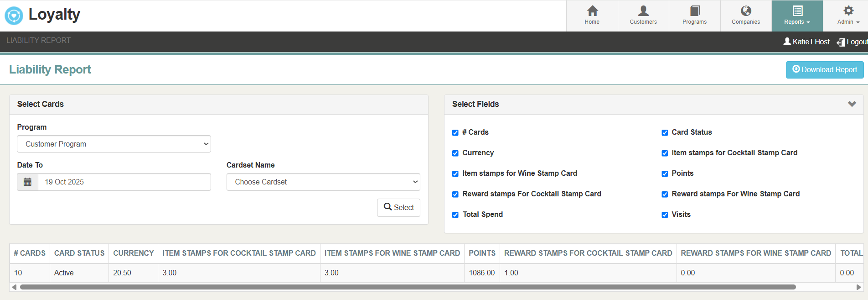Open the Admin menu

tap(848, 16)
